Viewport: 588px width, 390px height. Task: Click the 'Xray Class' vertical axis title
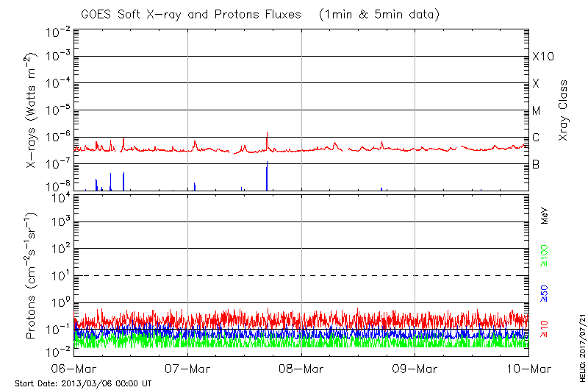564,110
